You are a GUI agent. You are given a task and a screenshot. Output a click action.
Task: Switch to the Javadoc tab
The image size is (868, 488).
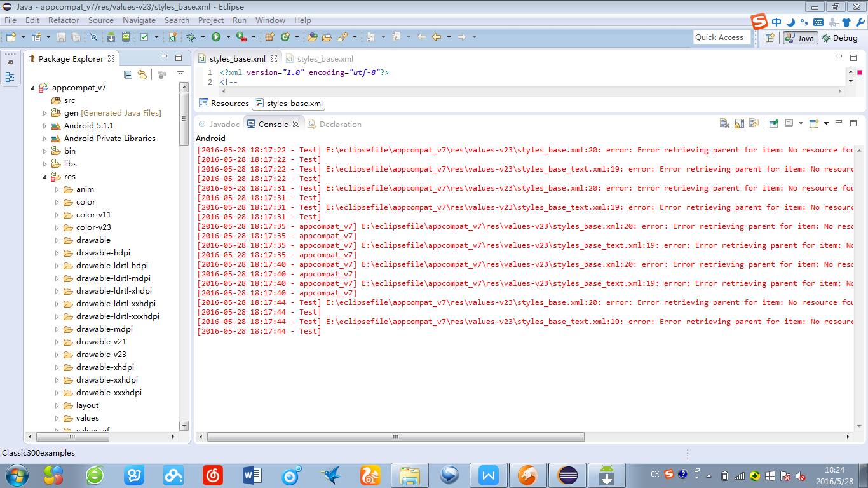[x=219, y=124]
